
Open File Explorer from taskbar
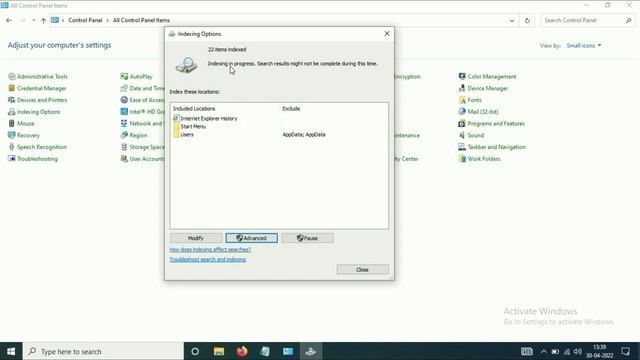[x=219, y=351]
